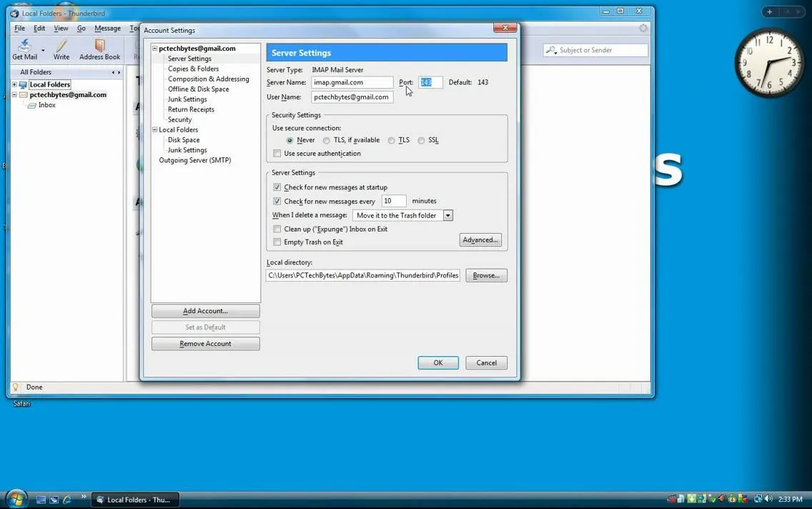Select Security in the account tree
Viewport: 812px width, 509px height.
179,119
